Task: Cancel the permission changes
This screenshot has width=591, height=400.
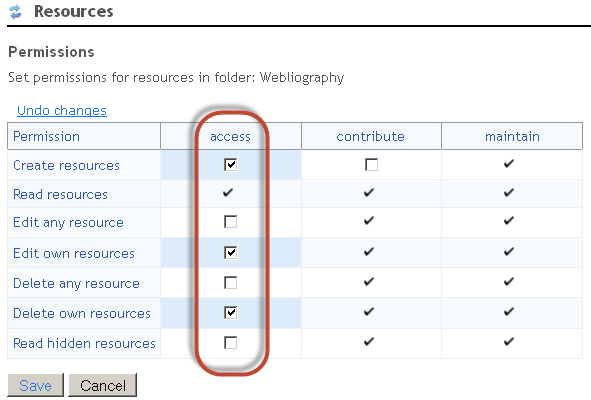Action: (x=103, y=385)
